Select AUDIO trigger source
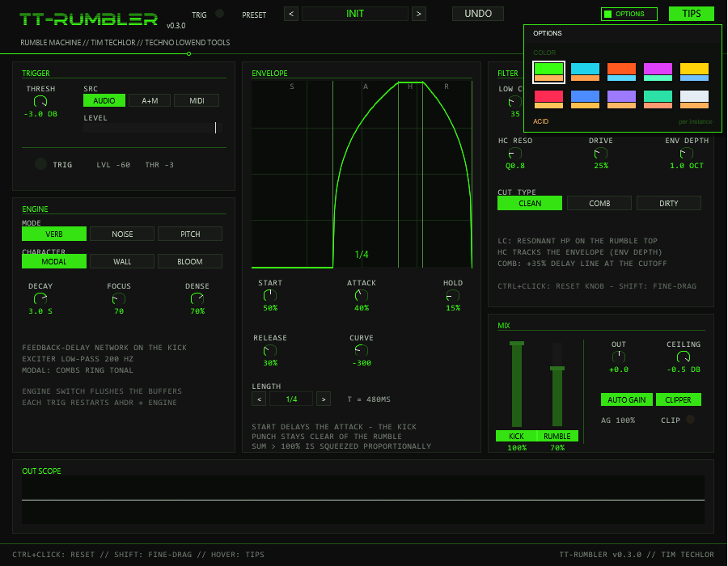728x566 pixels. click(104, 101)
